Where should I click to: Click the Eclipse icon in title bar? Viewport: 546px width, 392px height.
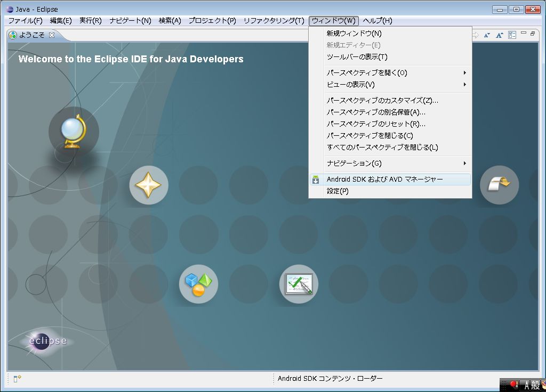coord(10,10)
